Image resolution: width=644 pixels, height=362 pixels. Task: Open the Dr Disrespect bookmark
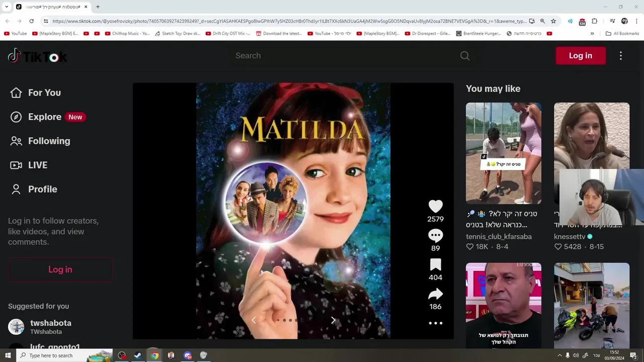428,34
